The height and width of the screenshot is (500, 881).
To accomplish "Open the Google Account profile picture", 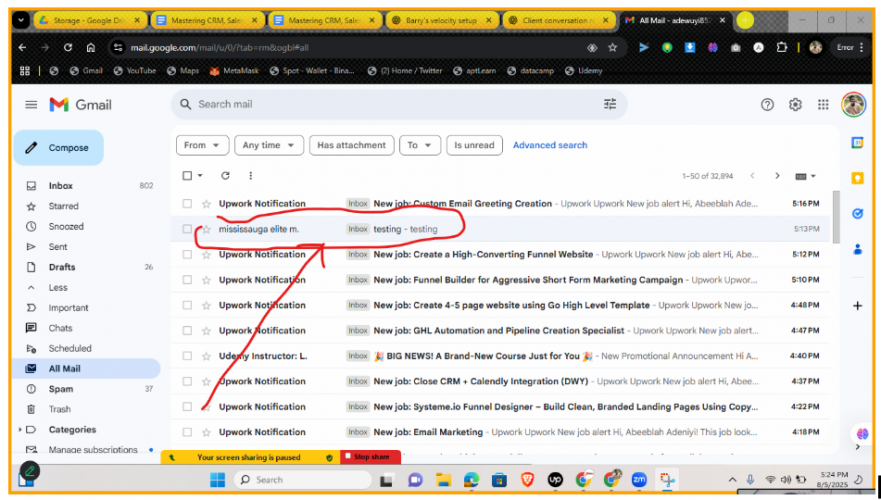I will click(x=853, y=104).
